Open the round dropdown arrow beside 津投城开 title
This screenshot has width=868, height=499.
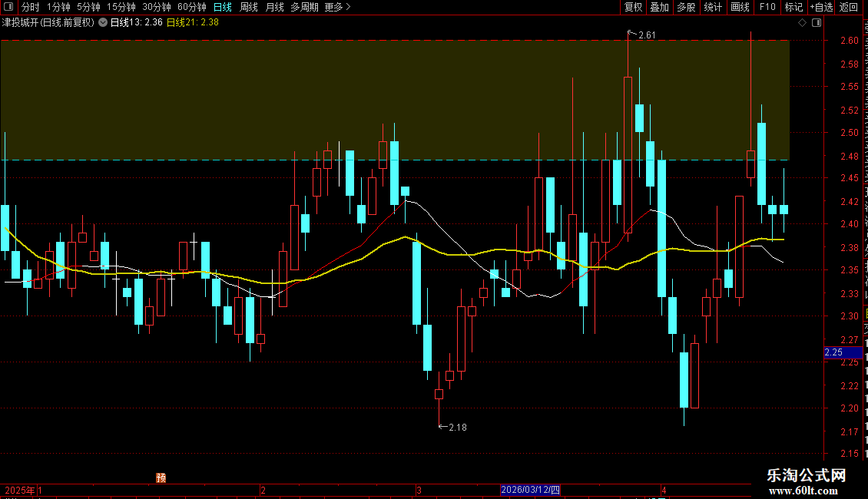click(103, 23)
